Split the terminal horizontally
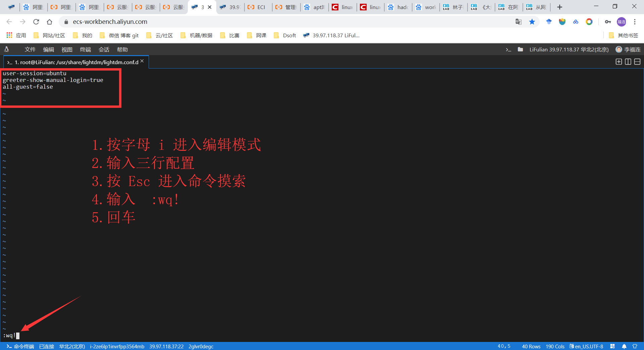 [x=637, y=62]
